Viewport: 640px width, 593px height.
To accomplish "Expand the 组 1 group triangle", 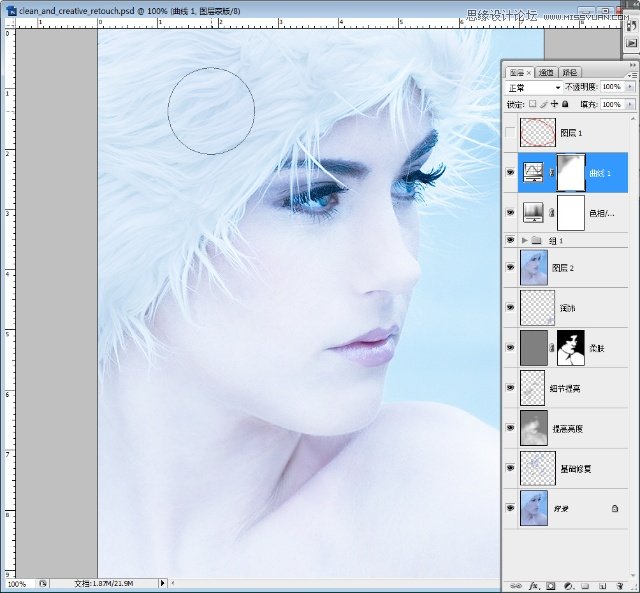I will click(x=525, y=240).
